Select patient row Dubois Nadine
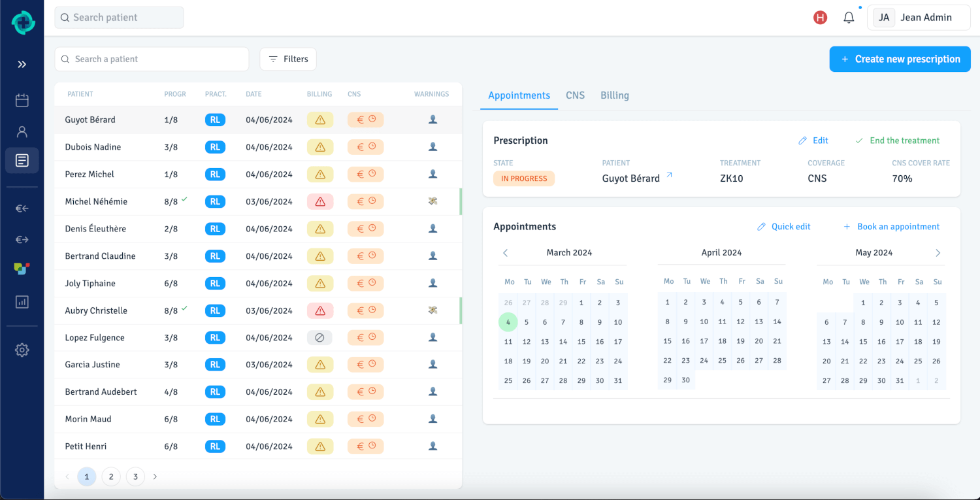980x500 pixels. [258, 147]
